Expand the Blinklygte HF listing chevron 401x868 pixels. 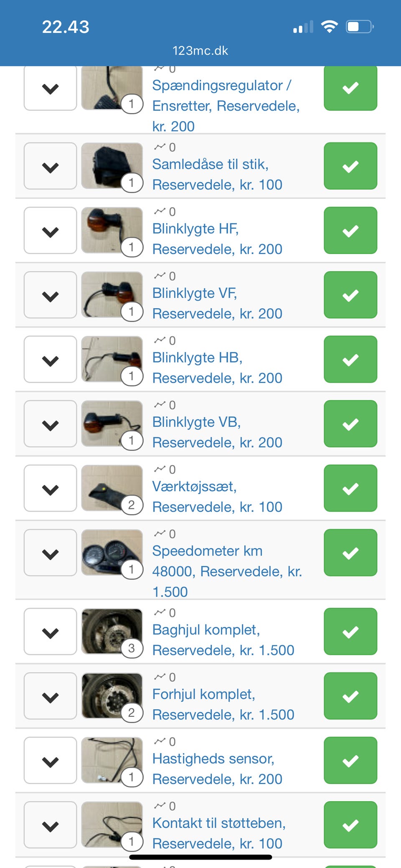tap(51, 231)
